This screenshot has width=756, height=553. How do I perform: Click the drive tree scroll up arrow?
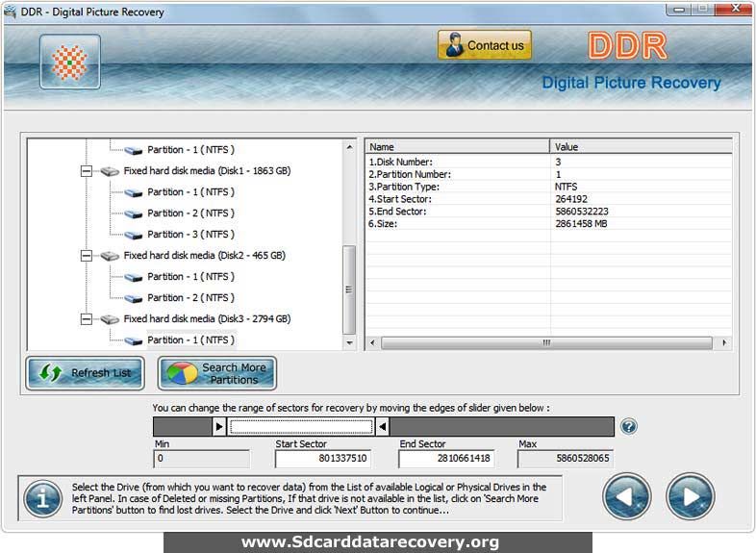[x=349, y=147]
